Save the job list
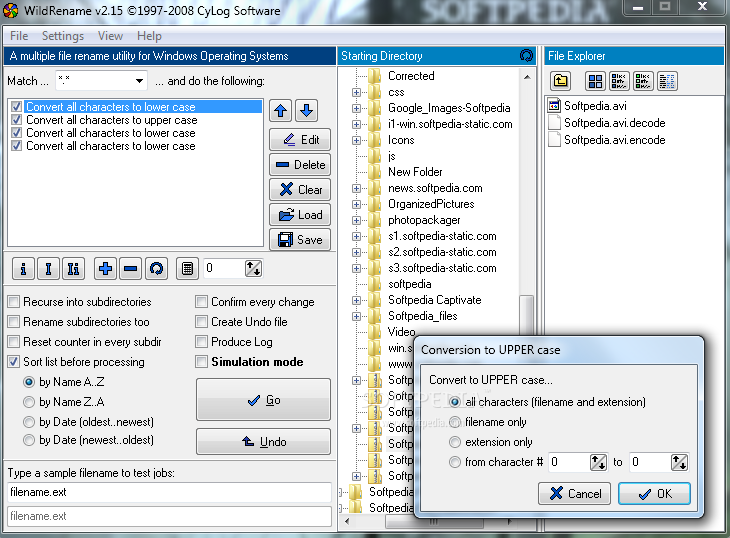 (x=300, y=240)
